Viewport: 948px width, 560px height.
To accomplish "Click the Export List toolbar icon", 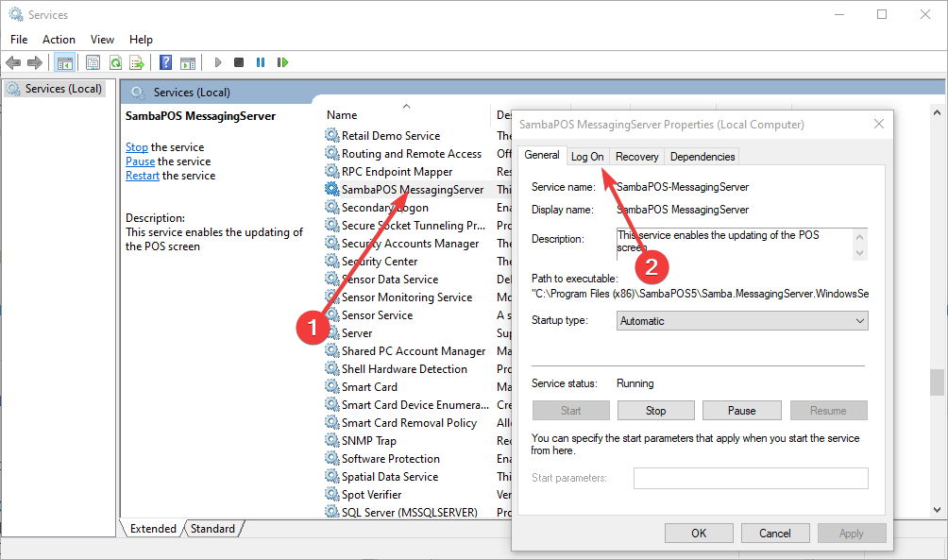I will click(137, 62).
